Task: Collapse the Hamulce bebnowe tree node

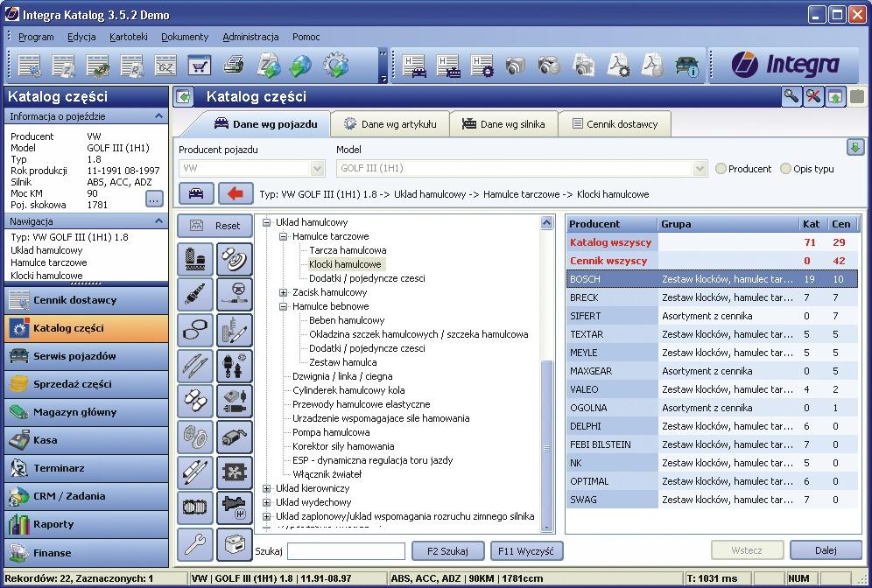Action: click(x=283, y=306)
